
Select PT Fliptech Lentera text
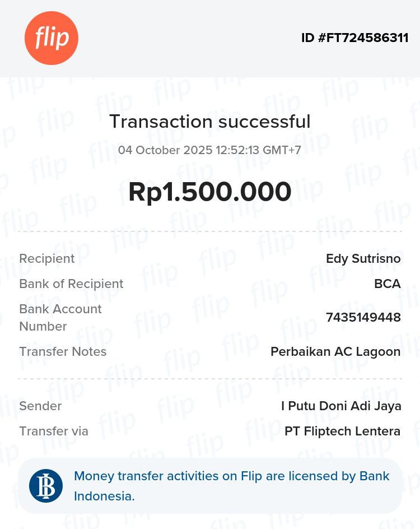[x=342, y=431]
